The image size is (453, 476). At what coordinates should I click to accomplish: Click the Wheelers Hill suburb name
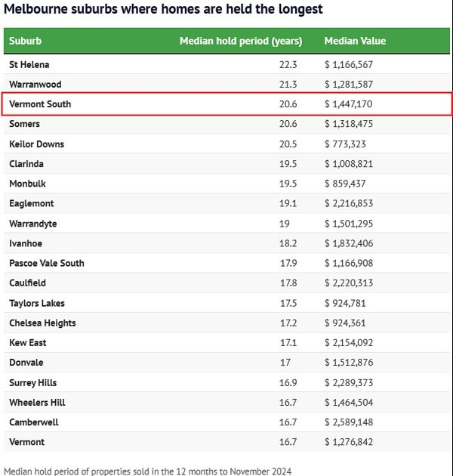[x=37, y=403]
